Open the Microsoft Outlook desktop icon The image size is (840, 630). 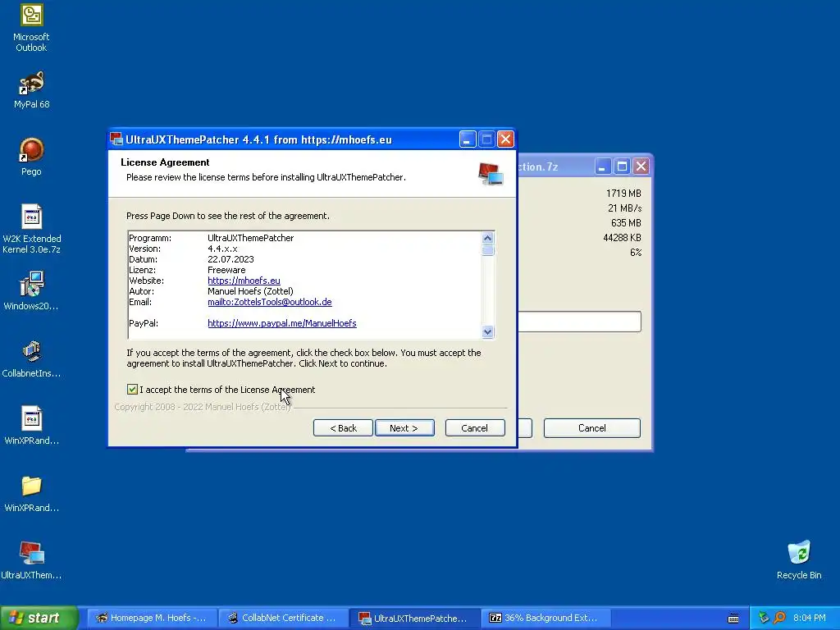31,28
